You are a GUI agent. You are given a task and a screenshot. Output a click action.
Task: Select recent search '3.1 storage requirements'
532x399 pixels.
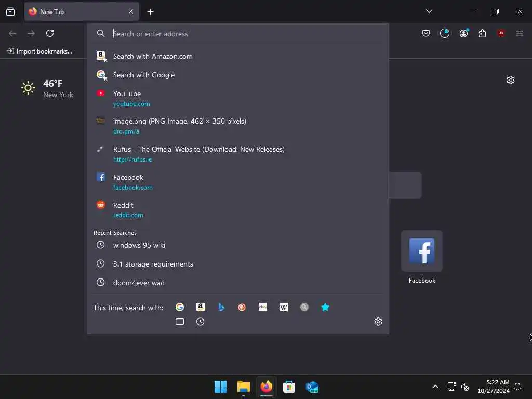tap(238, 264)
